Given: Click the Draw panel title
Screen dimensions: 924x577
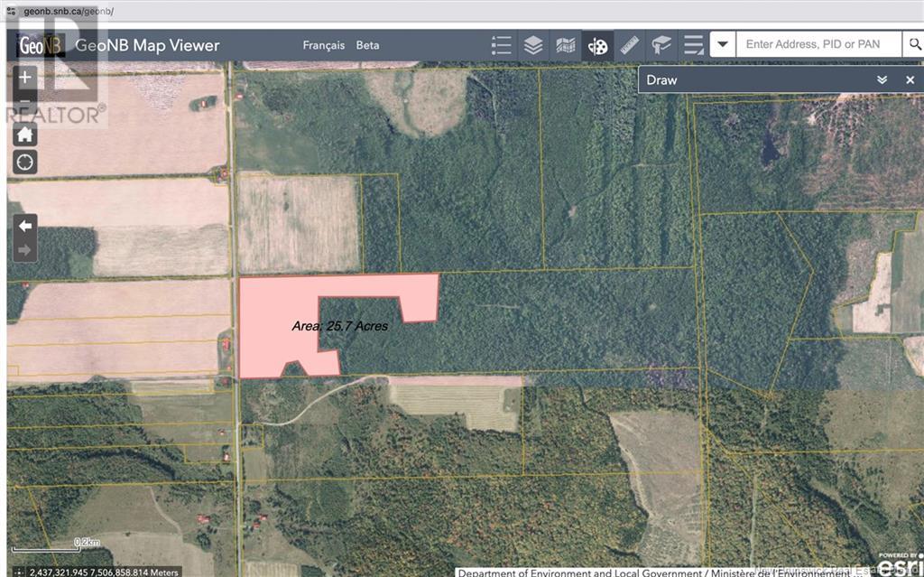Looking at the screenshot, I should click(x=661, y=80).
